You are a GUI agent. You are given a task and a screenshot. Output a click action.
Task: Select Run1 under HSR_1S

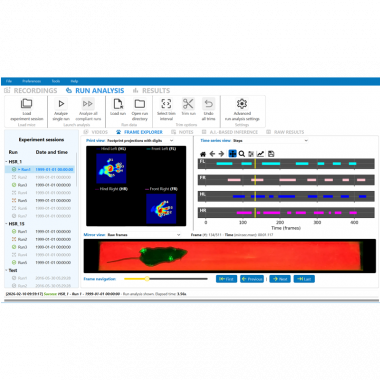pyautogui.click(x=41, y=231)
